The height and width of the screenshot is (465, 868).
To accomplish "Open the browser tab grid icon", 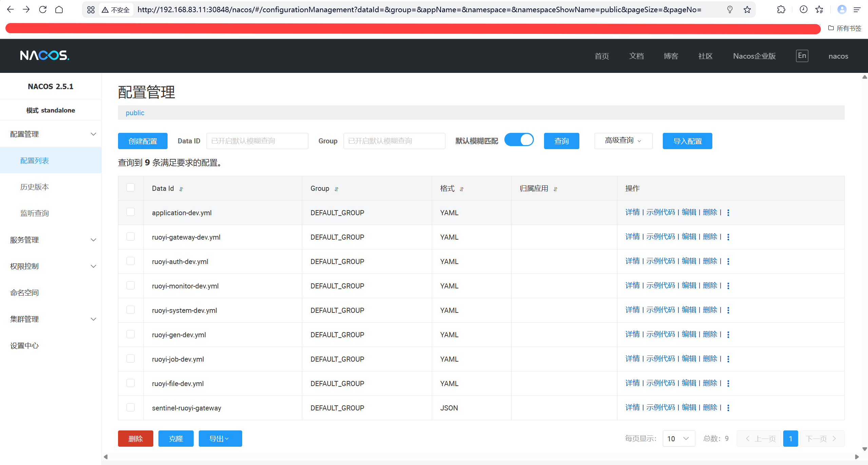I will coord(91,10).
